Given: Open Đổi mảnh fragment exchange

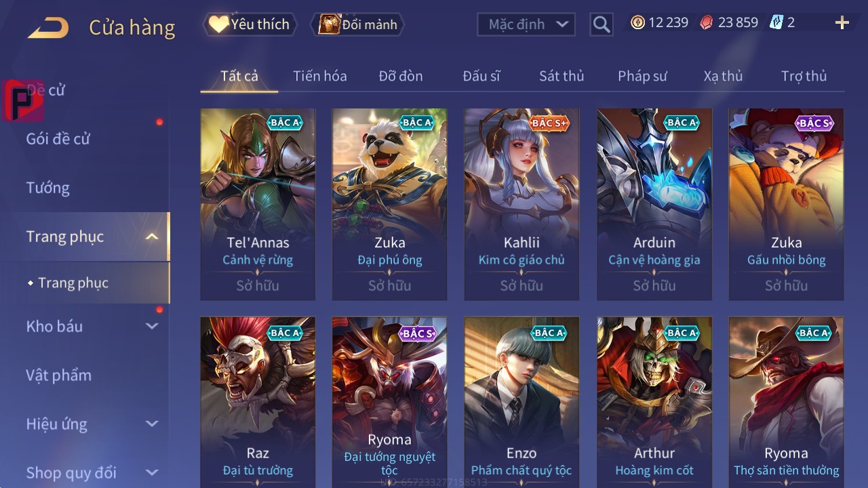Looking at the screenshot, I should click(x=357, y=24).
